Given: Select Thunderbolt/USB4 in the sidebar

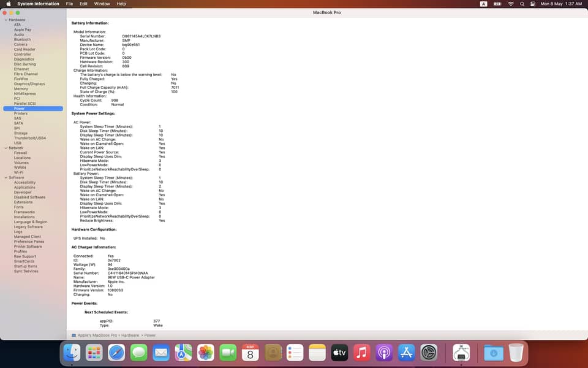Looking at the screenshot, I should 30,138.
